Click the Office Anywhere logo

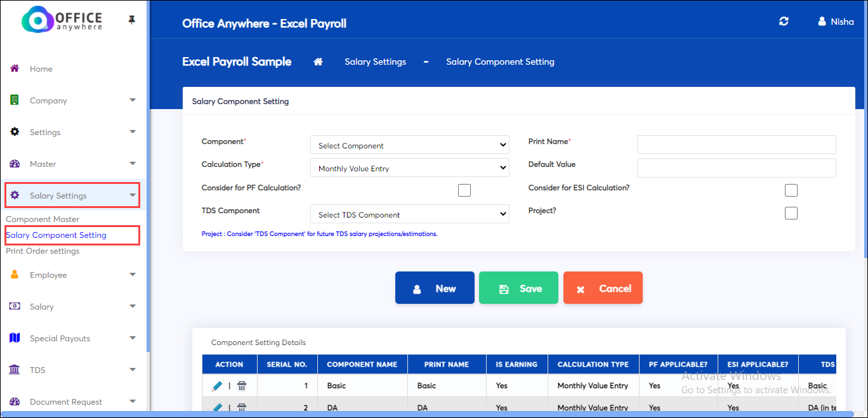point(62,20)
